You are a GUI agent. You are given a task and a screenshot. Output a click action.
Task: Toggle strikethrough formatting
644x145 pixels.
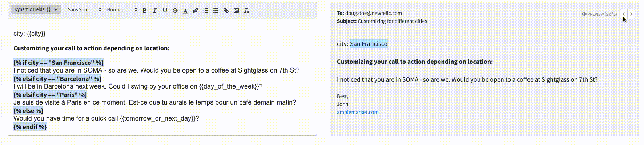coord(175,11)
